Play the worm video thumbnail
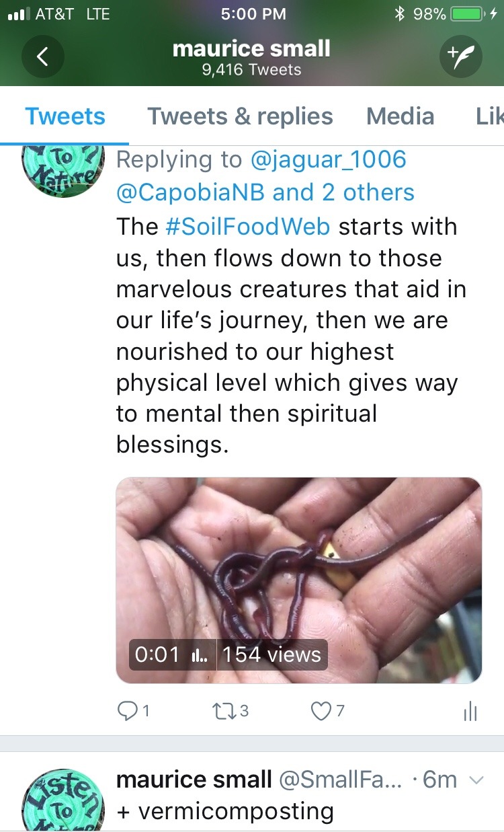This screenshot has width=504, height=832. pos(299,572)
